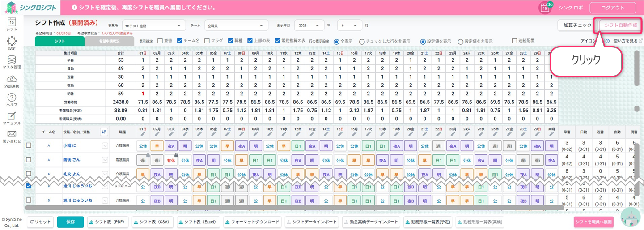Select チェックした行を非表示 radio button

pyautogui.click(x=361, y=41)
